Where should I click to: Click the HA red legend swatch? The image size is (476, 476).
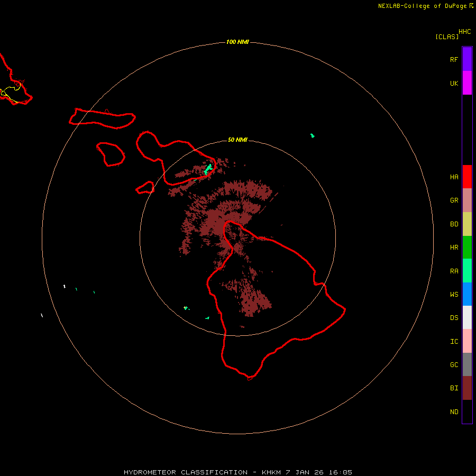coord(467,177)
